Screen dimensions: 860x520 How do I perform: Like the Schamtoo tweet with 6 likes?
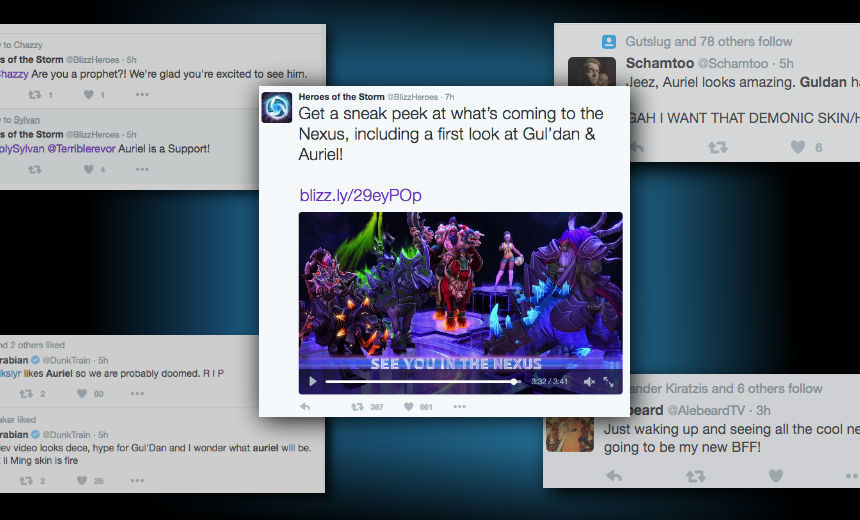tap(797, 147)
